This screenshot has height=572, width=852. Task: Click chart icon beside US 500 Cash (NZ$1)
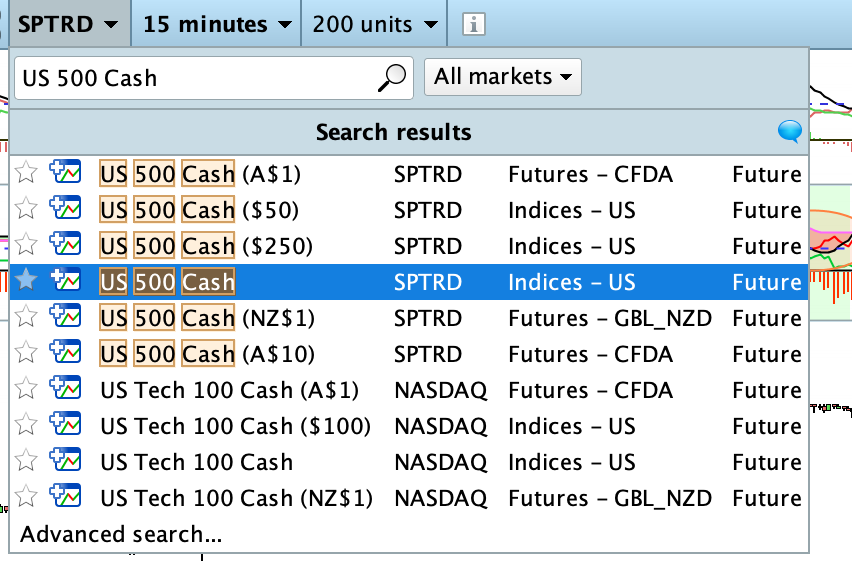pyautogui.click(x=66, y=318)
